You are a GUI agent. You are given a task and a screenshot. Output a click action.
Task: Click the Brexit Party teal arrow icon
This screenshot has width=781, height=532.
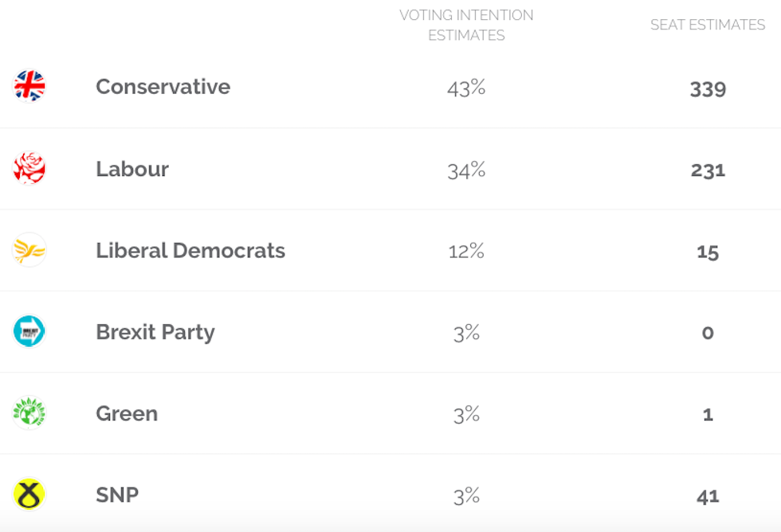pyautogui.click(x=29, y=331)
